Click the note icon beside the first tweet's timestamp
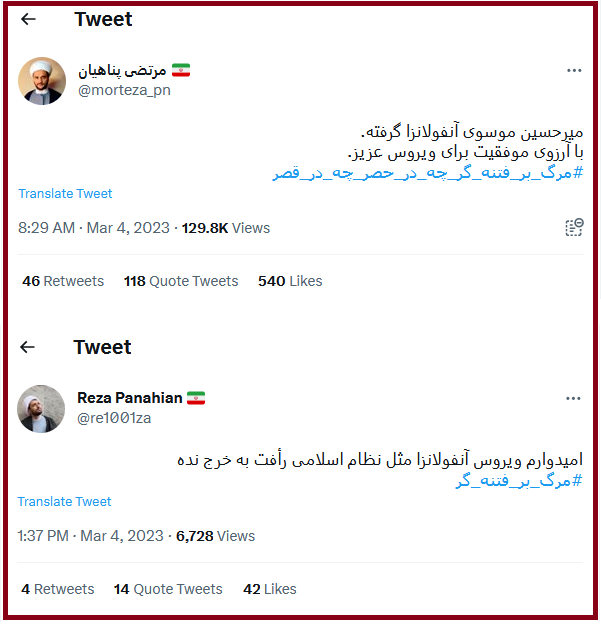Screen dimensions: 601x632 [573, 228]
